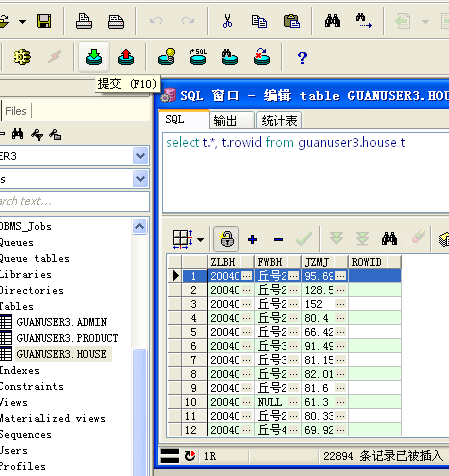Select the Materialized views node

[53, 418]
